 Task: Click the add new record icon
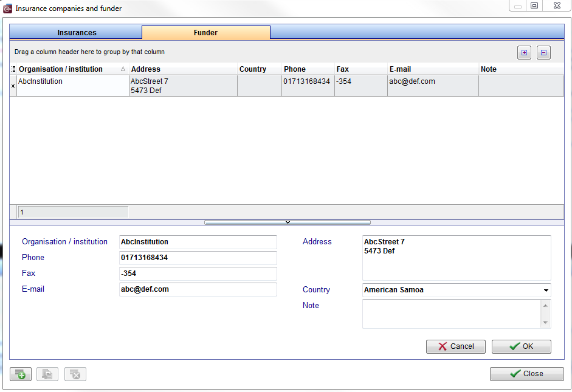point(21,374)
